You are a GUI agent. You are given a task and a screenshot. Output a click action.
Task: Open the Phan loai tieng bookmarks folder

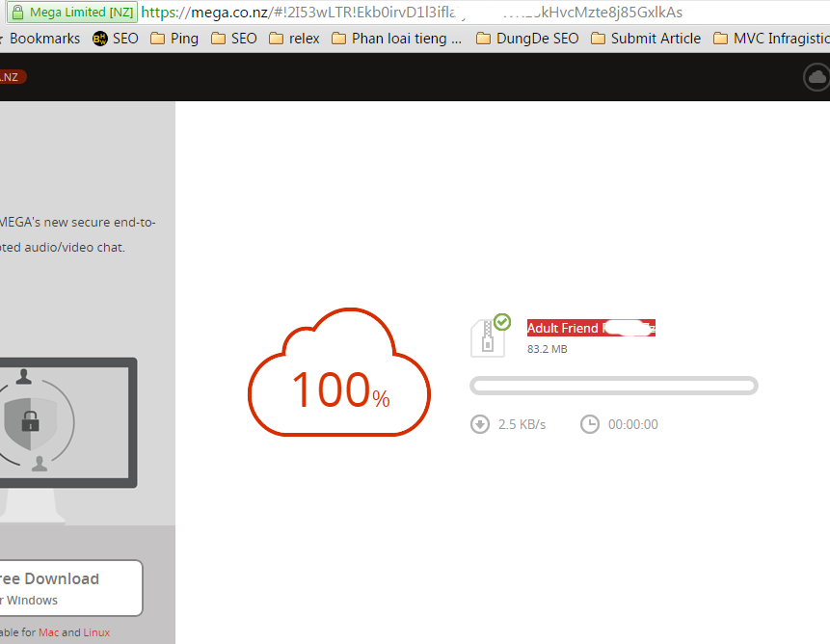point(397,39)
